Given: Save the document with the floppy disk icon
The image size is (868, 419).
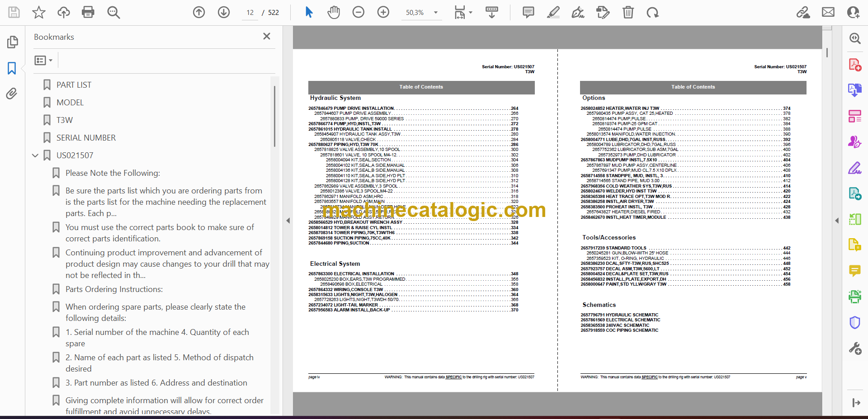Looking at the screenshot, I should (x=14, y=12).
